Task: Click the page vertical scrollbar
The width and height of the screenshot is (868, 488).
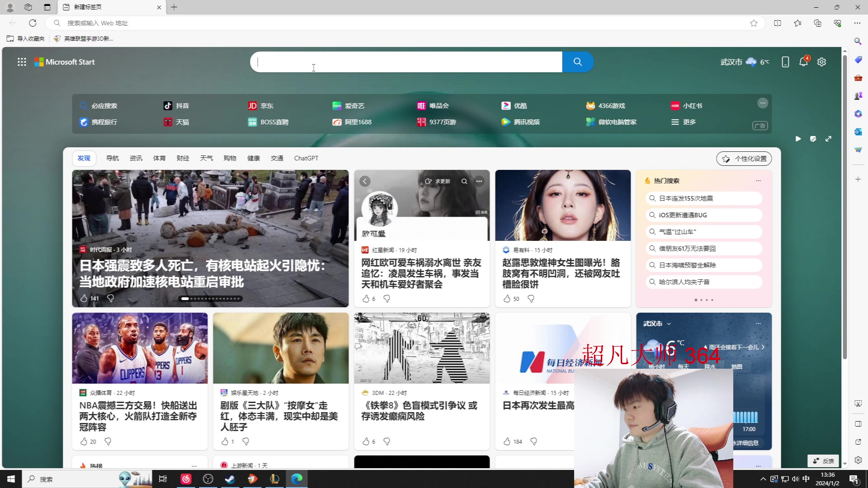Action: [844, 207]
